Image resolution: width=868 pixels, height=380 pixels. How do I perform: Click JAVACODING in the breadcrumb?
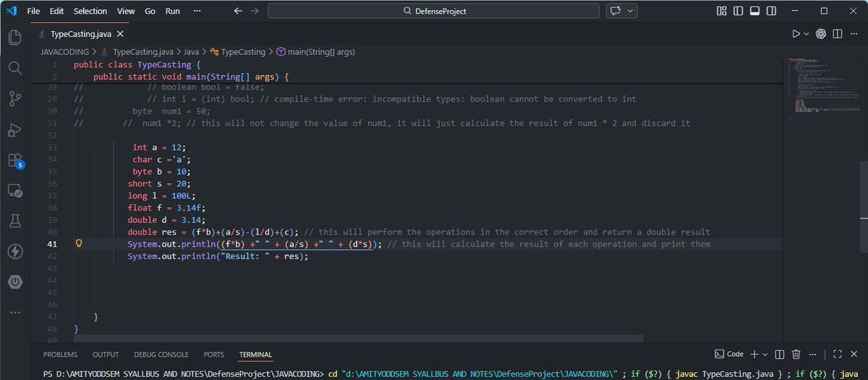(64, 52)
